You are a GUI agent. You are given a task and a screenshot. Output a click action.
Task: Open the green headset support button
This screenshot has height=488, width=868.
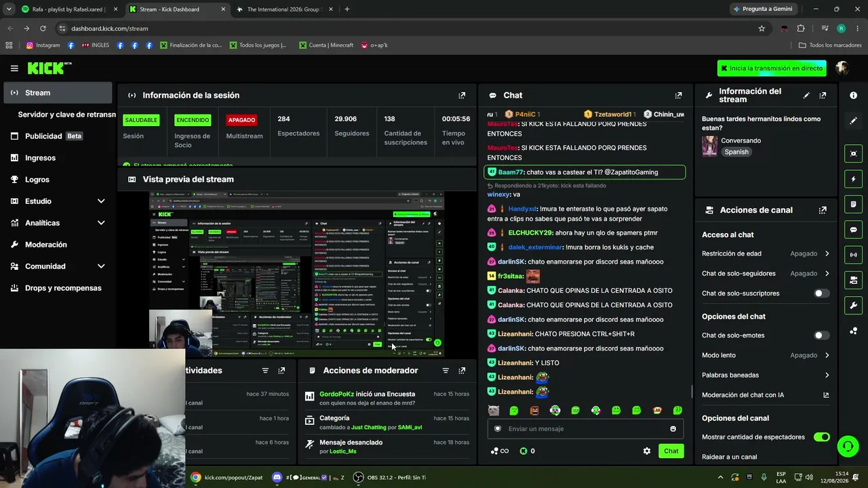848,446
